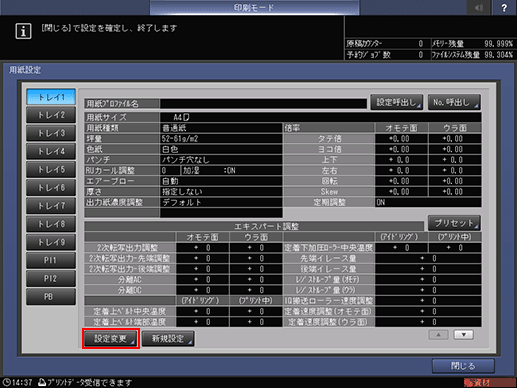Click the エキスパート調整 section header
517x388 pixels.
tap(254, 226)
